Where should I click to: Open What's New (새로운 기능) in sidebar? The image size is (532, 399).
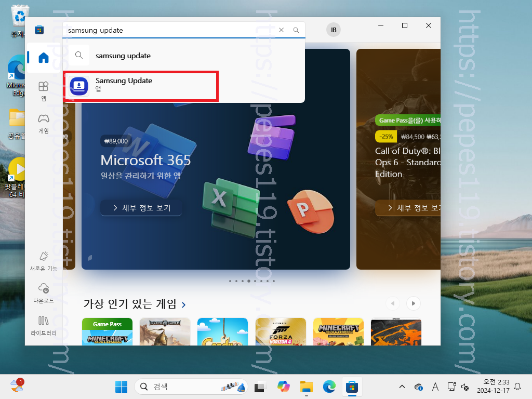(44, 261)
